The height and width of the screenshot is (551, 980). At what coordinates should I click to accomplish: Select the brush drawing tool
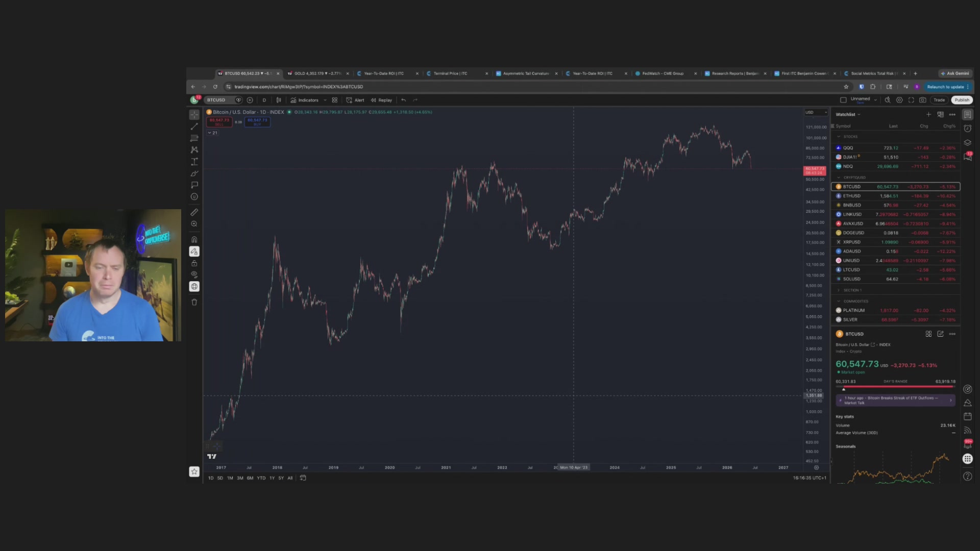194,173
